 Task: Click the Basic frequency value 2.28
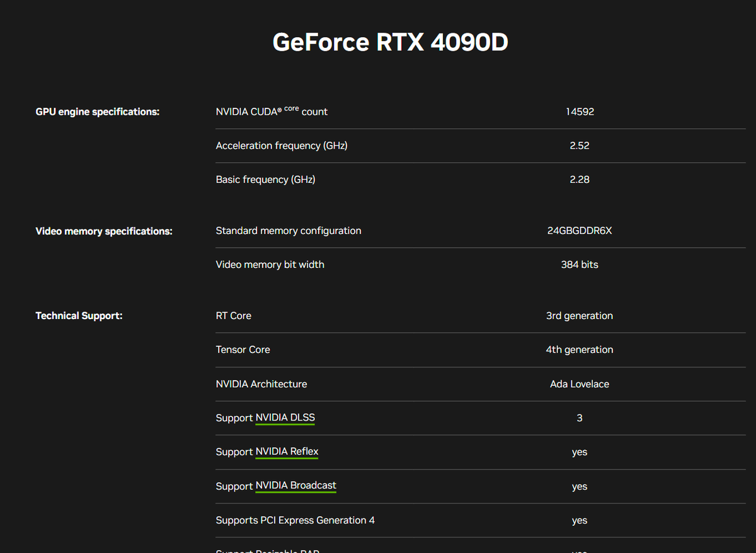[x=580, y=179]
